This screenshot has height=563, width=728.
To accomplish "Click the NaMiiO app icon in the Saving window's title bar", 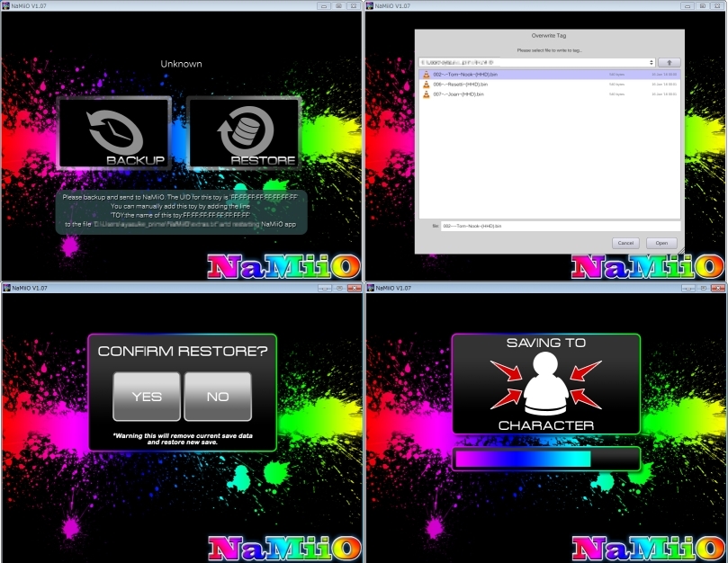I will (371, 288).
